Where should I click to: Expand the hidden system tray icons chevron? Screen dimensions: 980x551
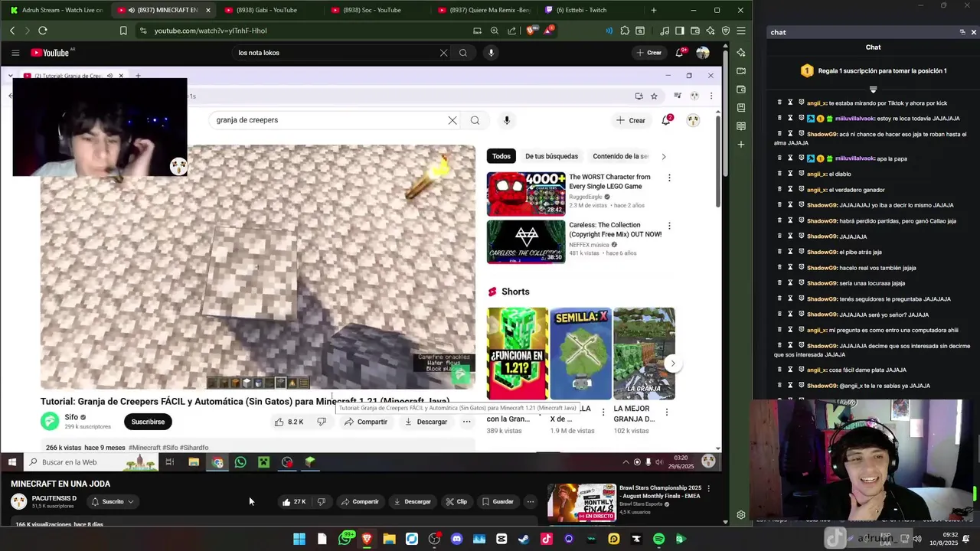pyautogui.click(x=626, y=462)
